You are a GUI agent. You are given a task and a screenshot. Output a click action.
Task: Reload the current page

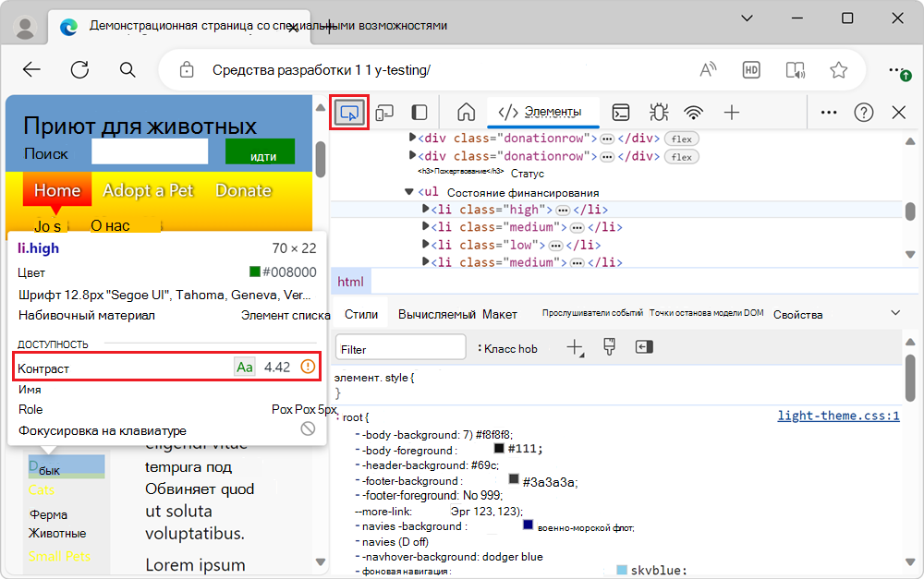[x=79, y=69]
